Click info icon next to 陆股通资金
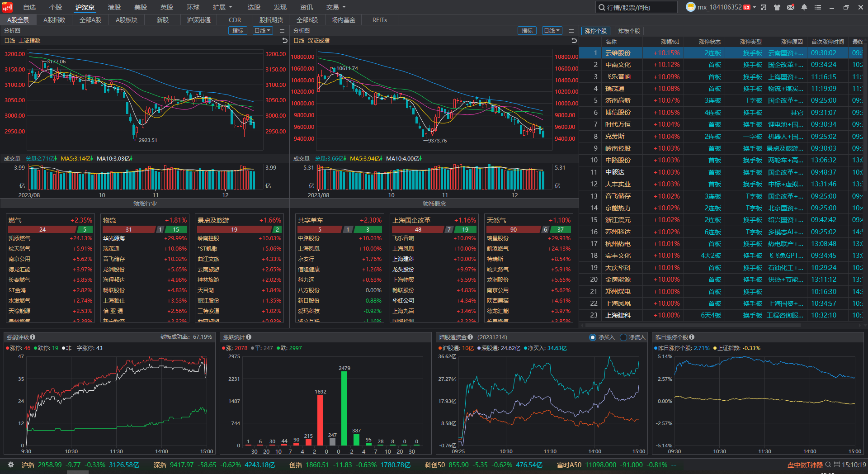 pos(470,337)
